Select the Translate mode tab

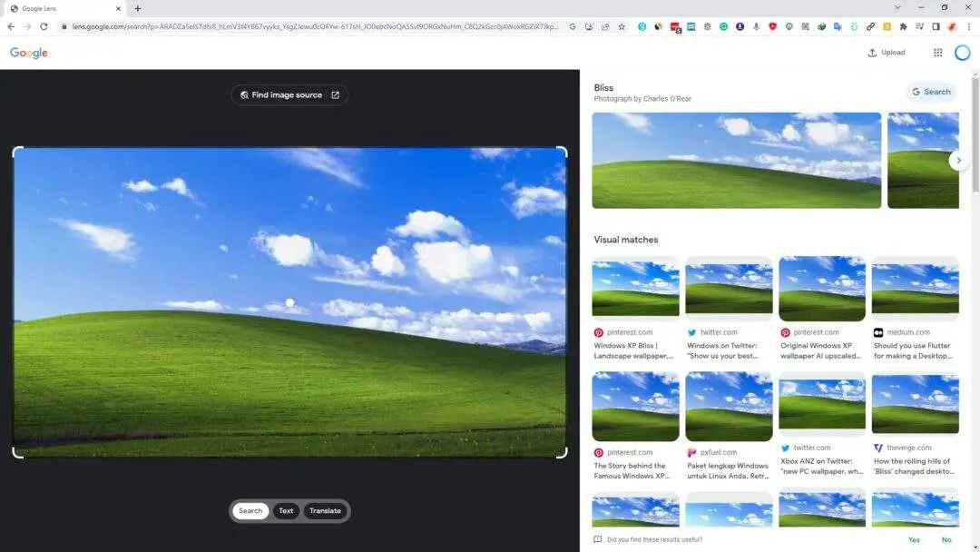pos(325,511)
